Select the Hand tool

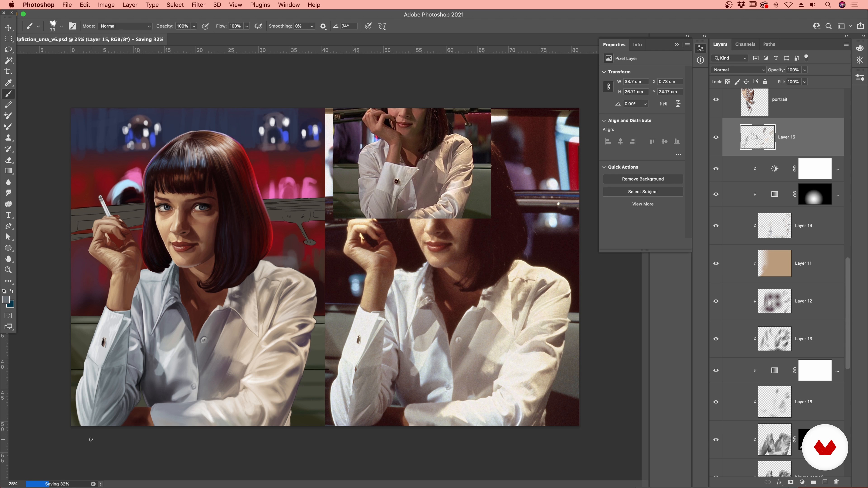[8, 259]
